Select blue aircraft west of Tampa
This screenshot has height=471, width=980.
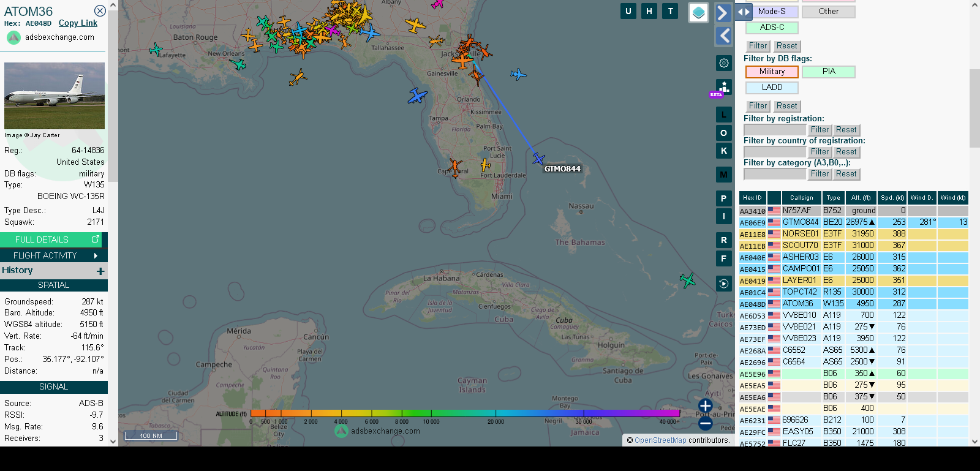click(x=417, y=96)
